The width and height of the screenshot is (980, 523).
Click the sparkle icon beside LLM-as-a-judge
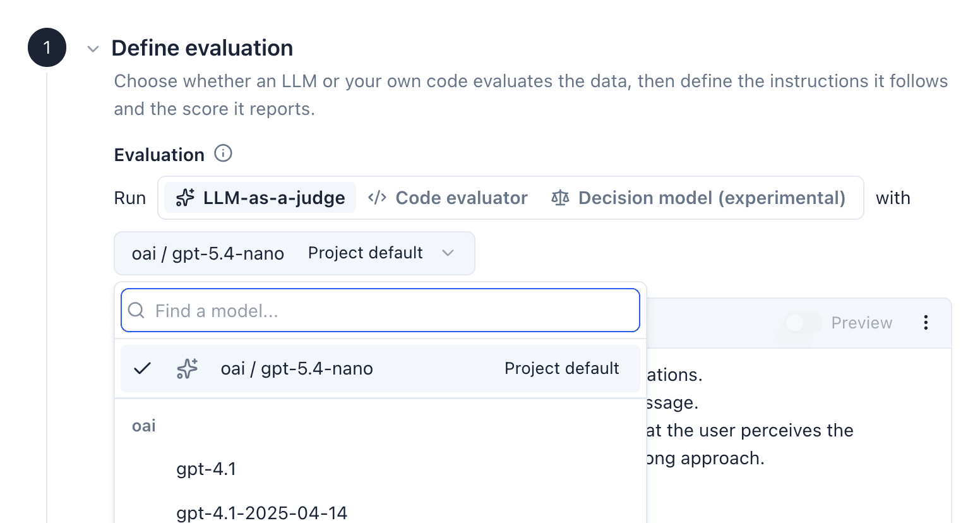click(x=185, y=198)
